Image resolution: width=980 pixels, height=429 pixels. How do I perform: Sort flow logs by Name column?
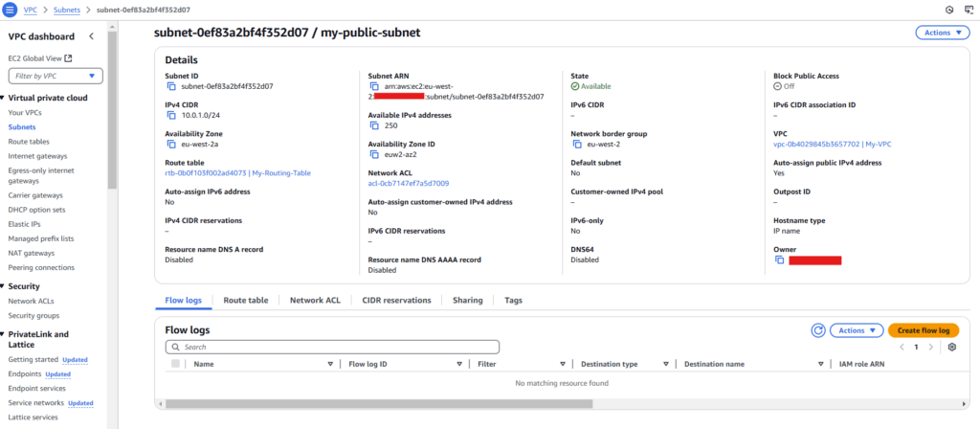(x=330, y=364)
